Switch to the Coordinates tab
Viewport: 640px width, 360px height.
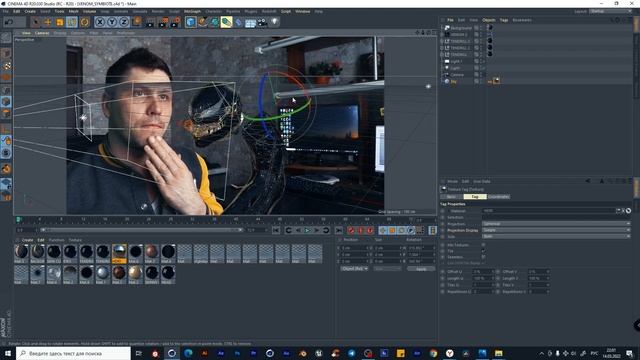click(498, 197)
